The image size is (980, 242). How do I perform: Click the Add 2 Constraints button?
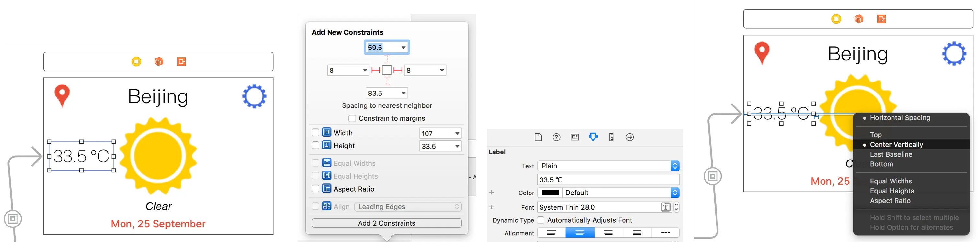click(387, 223)
